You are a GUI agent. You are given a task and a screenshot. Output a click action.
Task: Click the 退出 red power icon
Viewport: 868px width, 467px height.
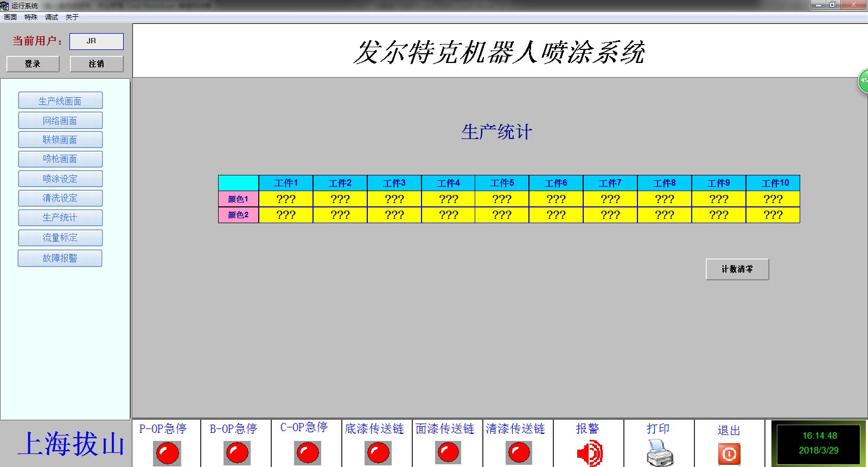coord(729,454)
